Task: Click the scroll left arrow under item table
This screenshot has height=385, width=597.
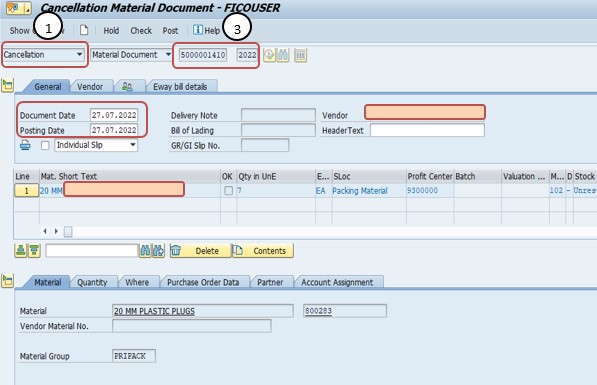Action: pos(45,231)
